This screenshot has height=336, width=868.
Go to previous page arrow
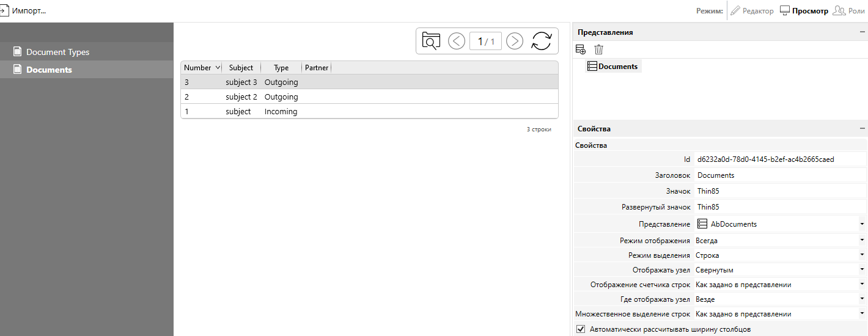click(x=457, y=41)
